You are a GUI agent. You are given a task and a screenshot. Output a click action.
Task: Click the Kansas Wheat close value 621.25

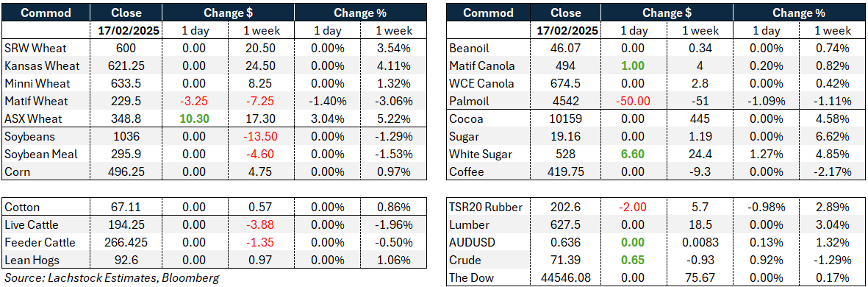pos(126,66)
